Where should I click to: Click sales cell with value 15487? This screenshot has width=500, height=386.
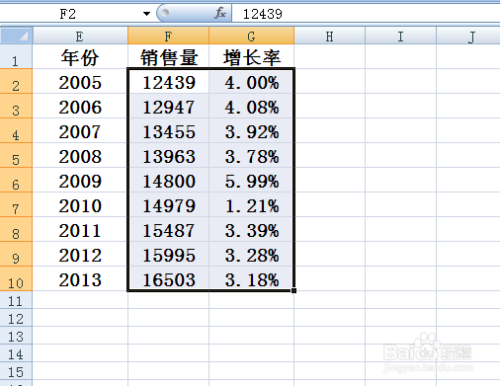[168, 229]
